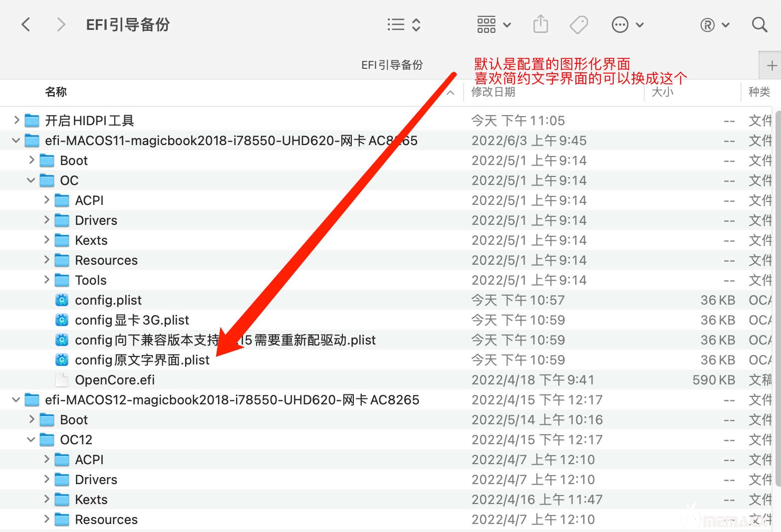This screenshot has height=532, width=781.
Task: Sort by 名称 column header
Action: [56, 92]
